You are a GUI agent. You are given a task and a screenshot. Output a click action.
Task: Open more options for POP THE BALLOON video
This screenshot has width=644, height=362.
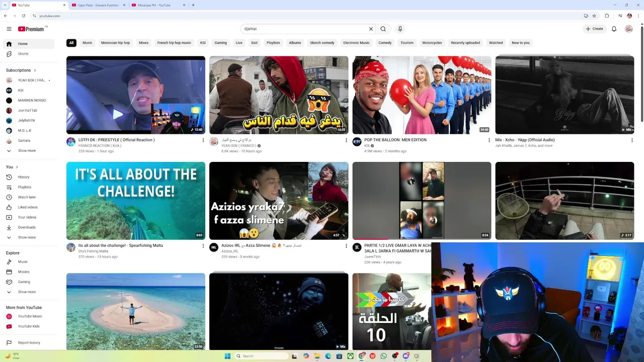click(489, 140)
